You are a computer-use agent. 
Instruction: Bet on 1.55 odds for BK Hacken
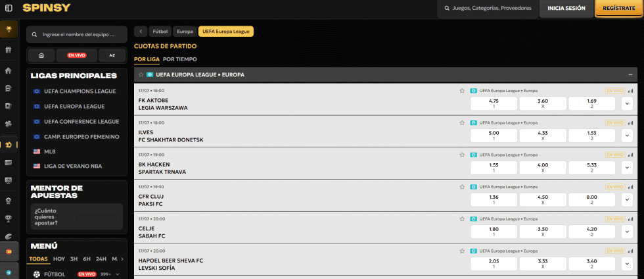point(494,167)
